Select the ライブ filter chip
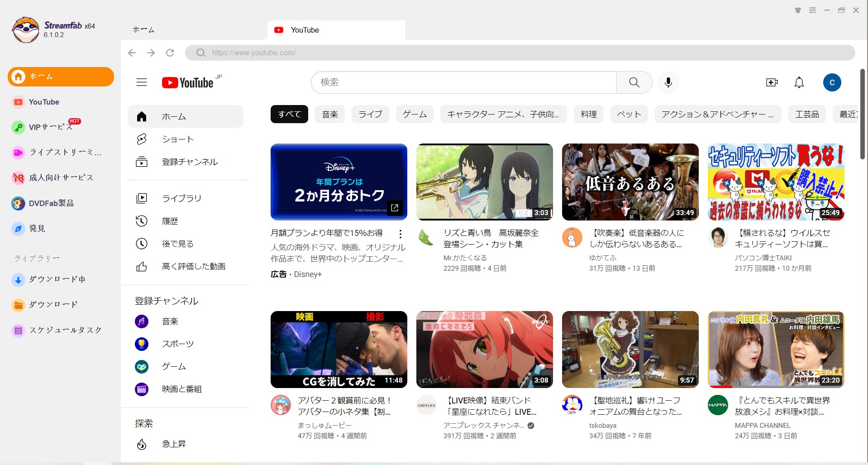This screenshot has height=465, width=868. point(370,114)
